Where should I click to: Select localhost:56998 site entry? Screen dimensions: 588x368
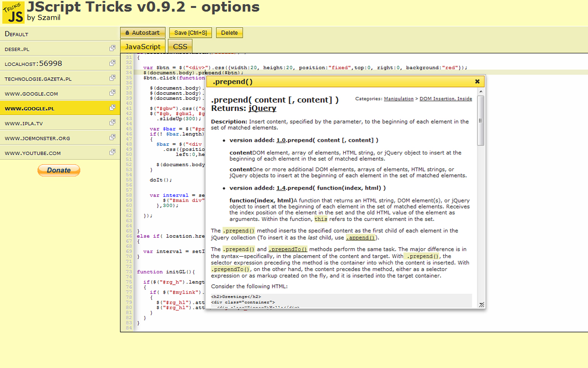[x=60, y=63]
